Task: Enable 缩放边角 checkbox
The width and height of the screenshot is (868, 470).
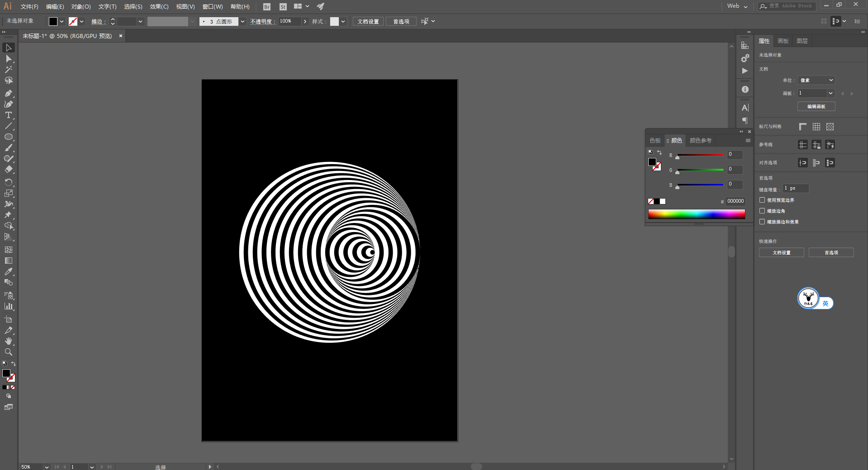Action: click(x=762, y=211)
